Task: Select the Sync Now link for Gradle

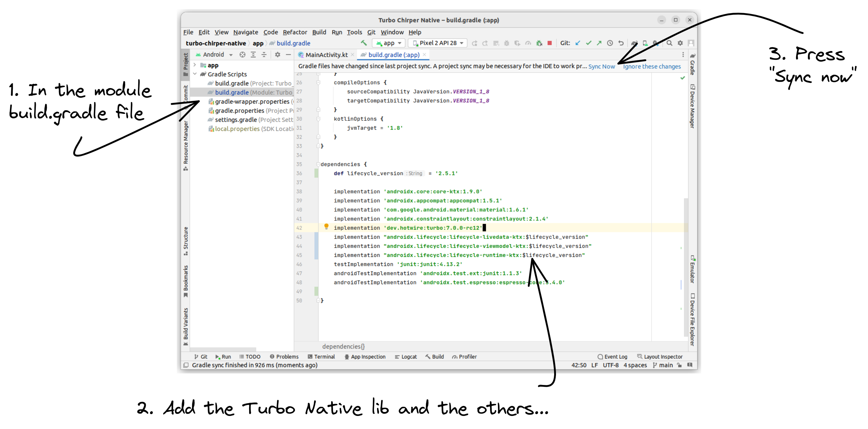Action: click(x=601, y=66)
